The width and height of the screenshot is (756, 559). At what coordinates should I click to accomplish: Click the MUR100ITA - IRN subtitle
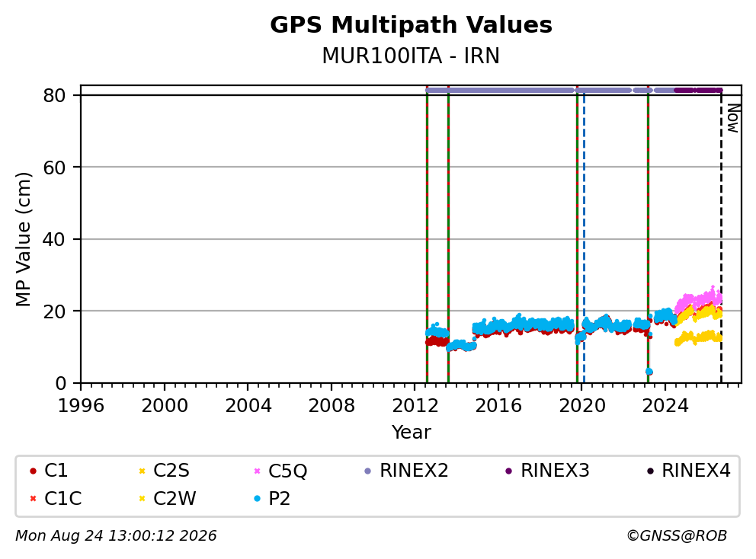[x=411, y=56]
